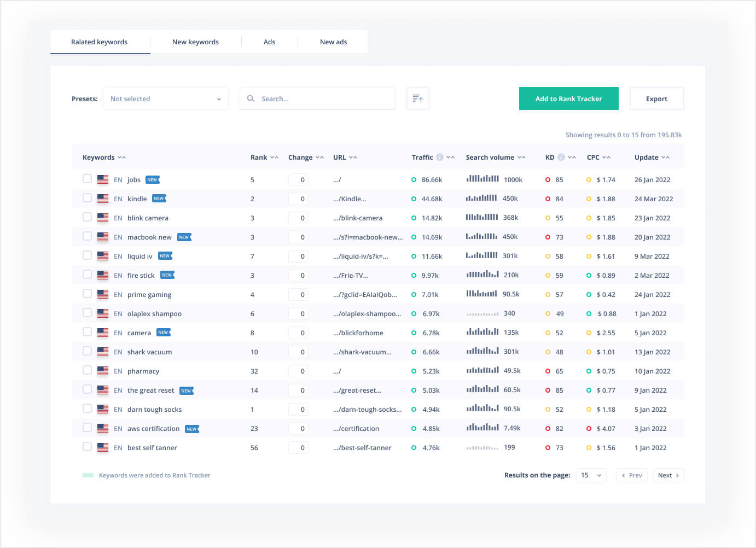Click the search volume chart for best self tanner
This screenshot has width=756, height=548.
point(482,448)
